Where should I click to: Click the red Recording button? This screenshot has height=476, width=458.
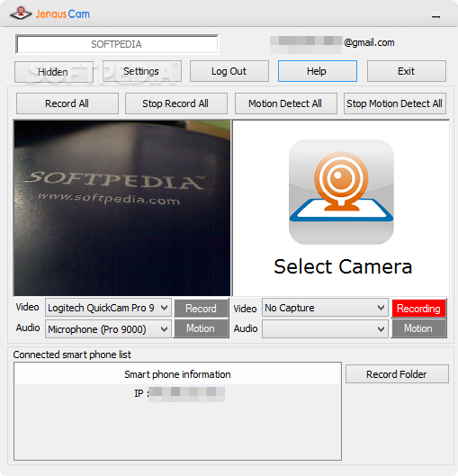tap(418, 309)
